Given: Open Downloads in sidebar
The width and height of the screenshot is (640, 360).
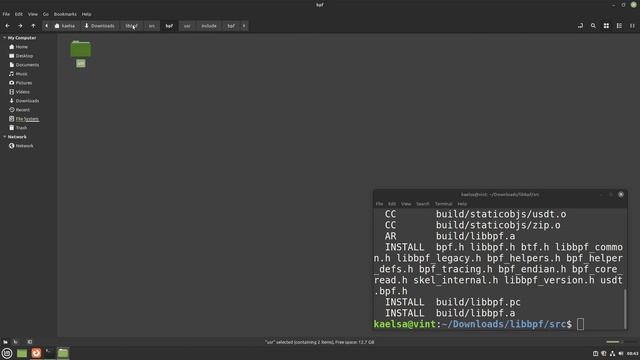Looking at the screenshot, I should 27,101.
